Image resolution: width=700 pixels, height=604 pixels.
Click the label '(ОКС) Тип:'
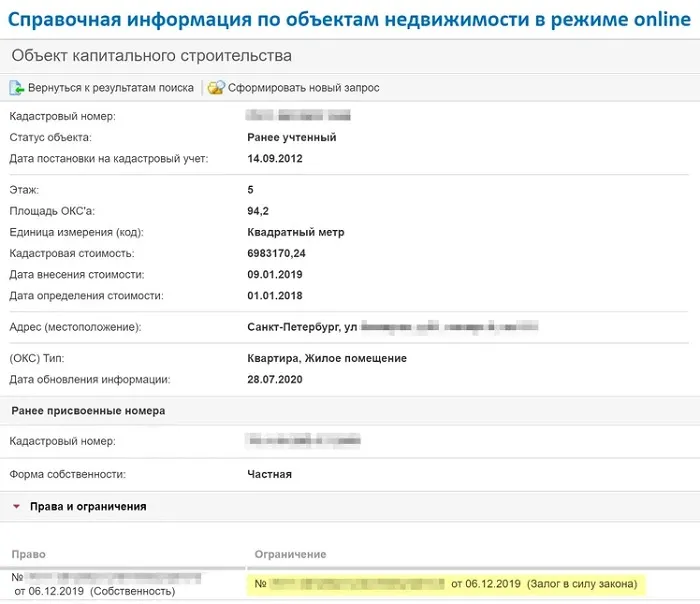coord(37,358)
